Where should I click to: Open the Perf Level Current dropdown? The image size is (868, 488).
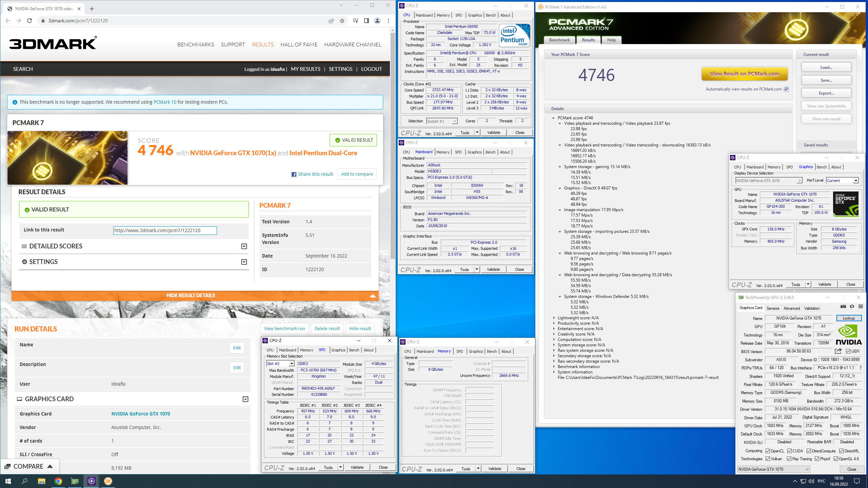pos(856,181)
